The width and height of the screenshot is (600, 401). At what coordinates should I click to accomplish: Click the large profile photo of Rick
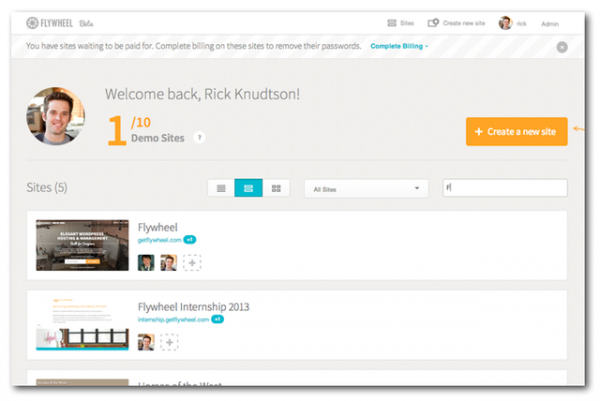[55, 117]
